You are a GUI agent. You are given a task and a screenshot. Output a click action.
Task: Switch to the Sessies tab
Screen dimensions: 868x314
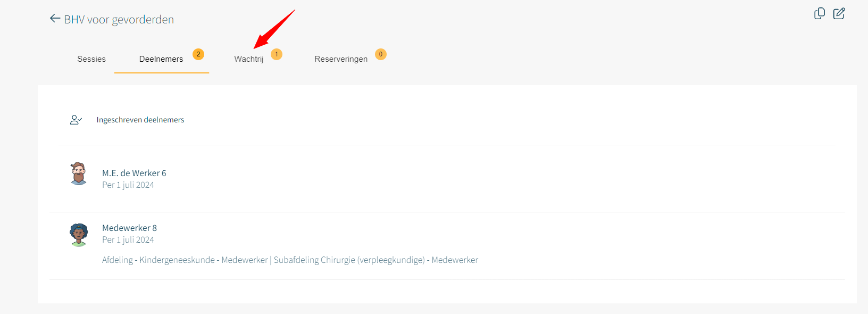point(91,59)
